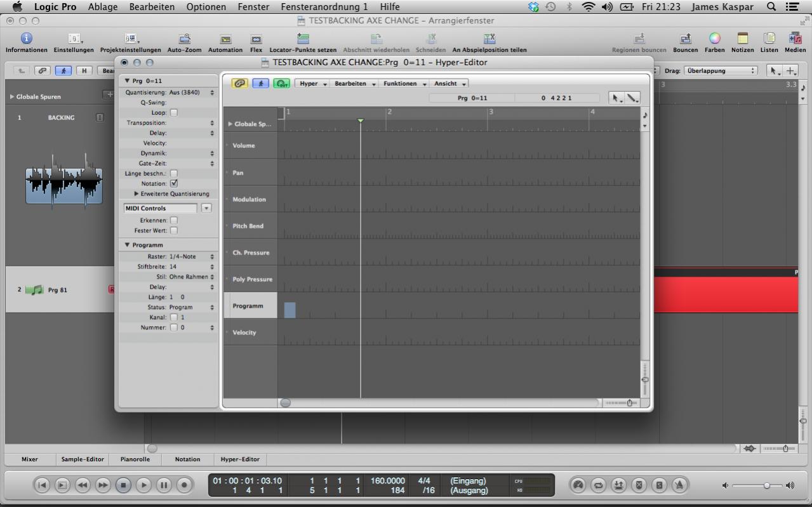Open the Quantisierung popup menu
The height and width of the screenshot is (507, 812).
point(191,93)
